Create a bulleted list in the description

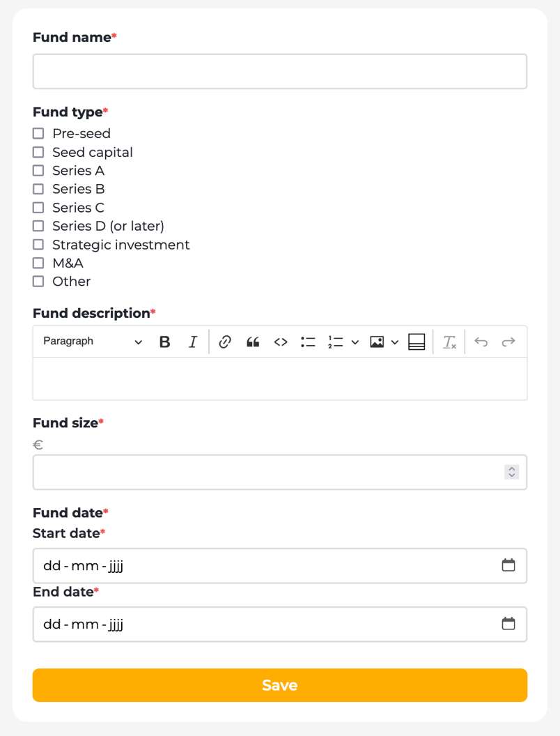click(308, 342)
